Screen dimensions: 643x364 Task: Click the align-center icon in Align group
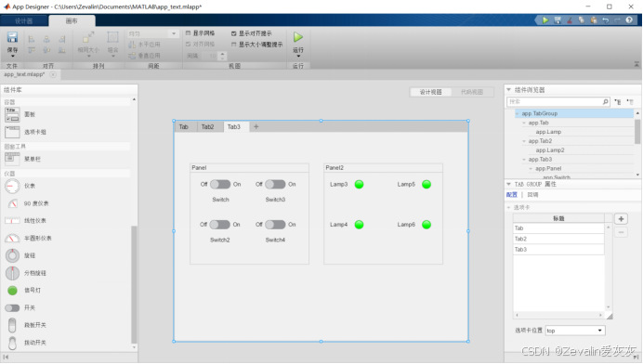46,39
